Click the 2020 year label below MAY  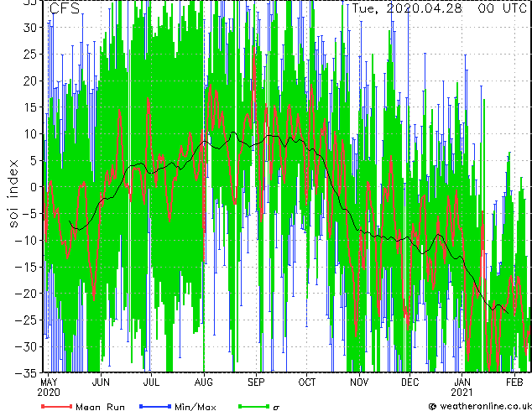click(50, 392)
